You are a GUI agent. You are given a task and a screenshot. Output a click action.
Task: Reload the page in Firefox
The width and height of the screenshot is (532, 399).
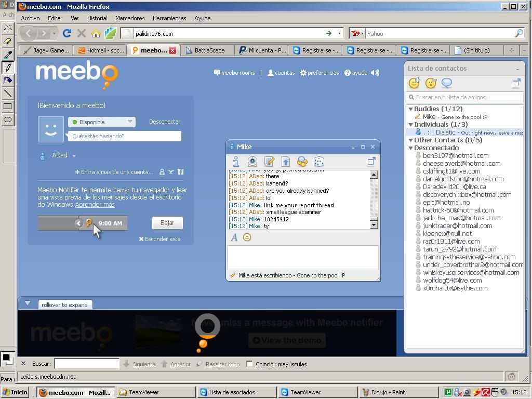pos(67,33)
